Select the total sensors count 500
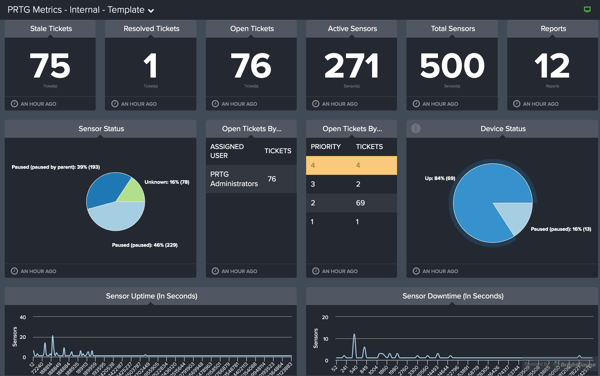 tap(452, 65)
